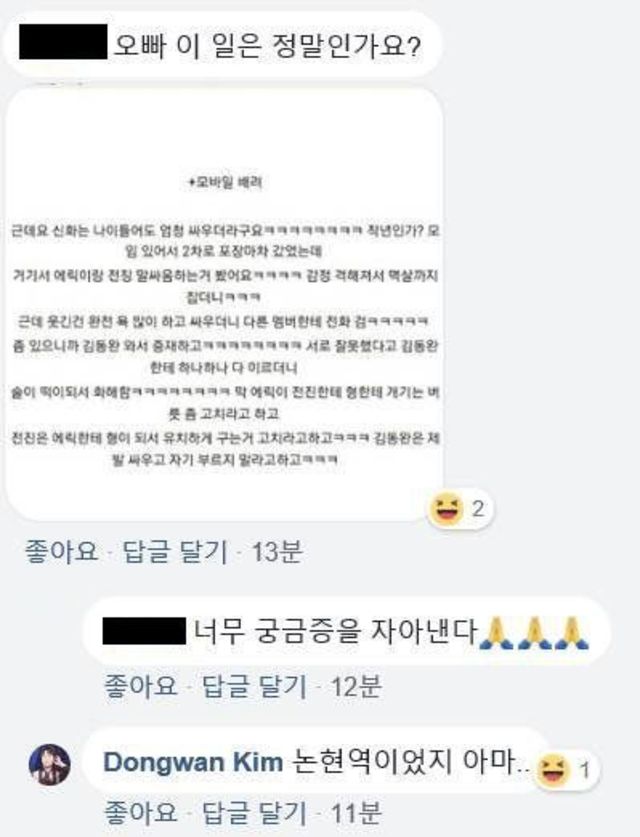Click the reply bubble 너무 궁금증을 자아낸다

347,631
